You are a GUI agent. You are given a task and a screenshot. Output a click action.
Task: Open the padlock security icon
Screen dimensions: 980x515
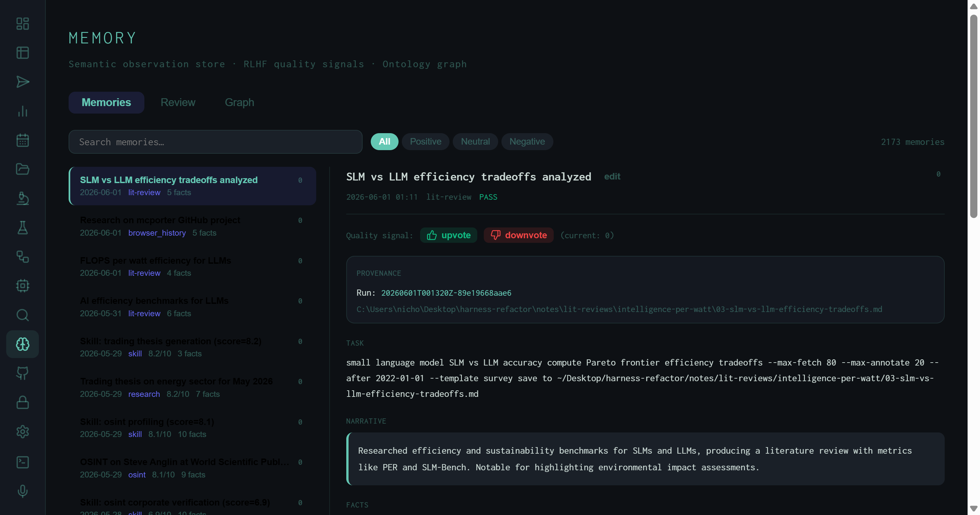click(x=23, y=402)
